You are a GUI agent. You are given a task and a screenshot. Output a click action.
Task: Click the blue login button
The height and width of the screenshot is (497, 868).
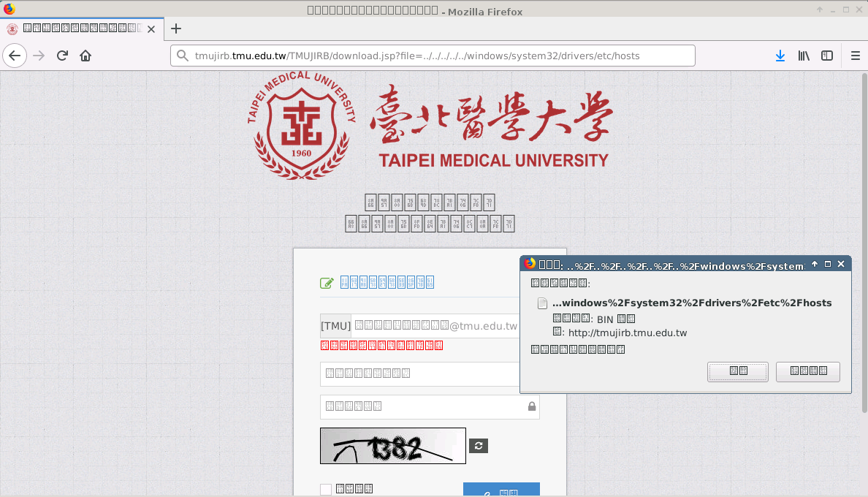click(501, 489)
